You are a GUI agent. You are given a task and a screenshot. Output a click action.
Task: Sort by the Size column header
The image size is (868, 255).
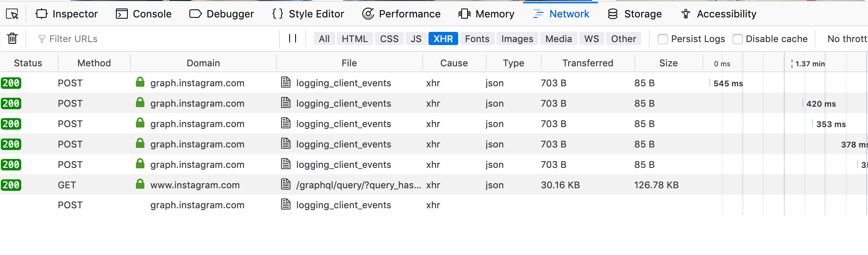[668, 63]
